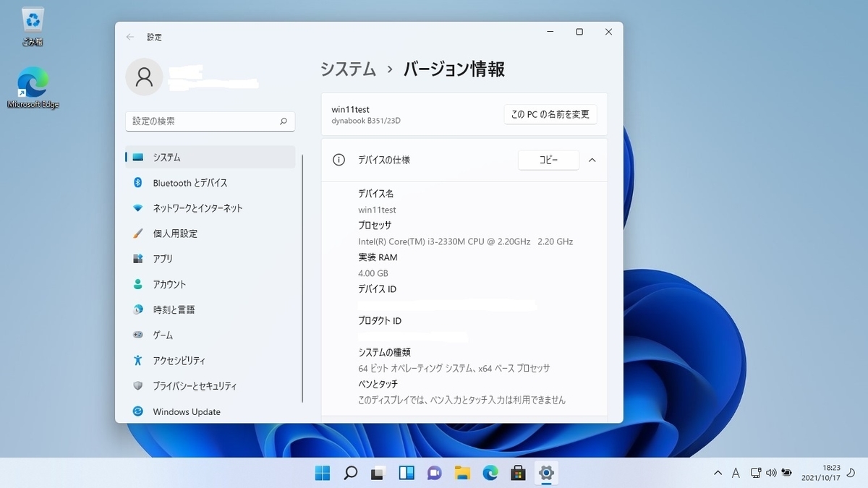Open the Start menu on taskbar
This screenshot has height=488, width=868.
[x=323, y=473]
